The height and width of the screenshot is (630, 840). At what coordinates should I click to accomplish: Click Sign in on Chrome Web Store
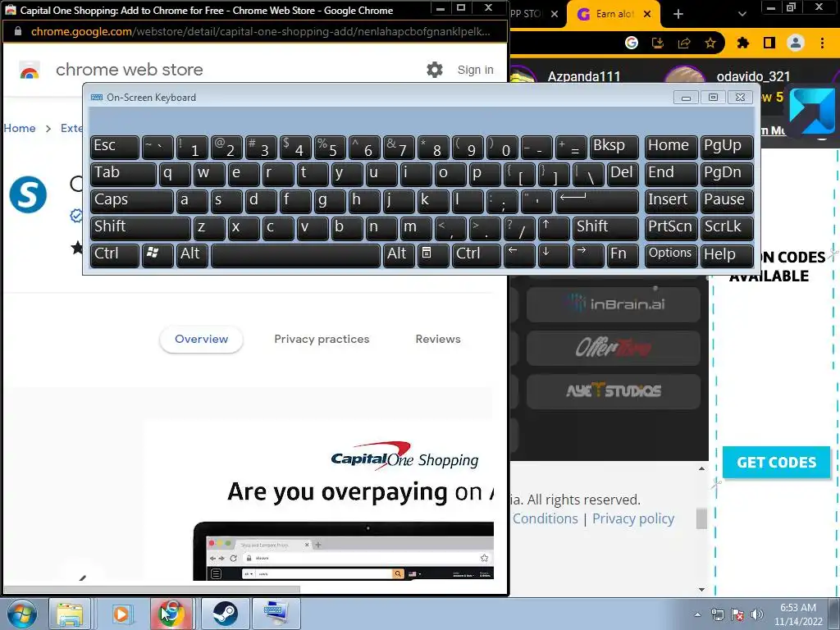point(475,70)
